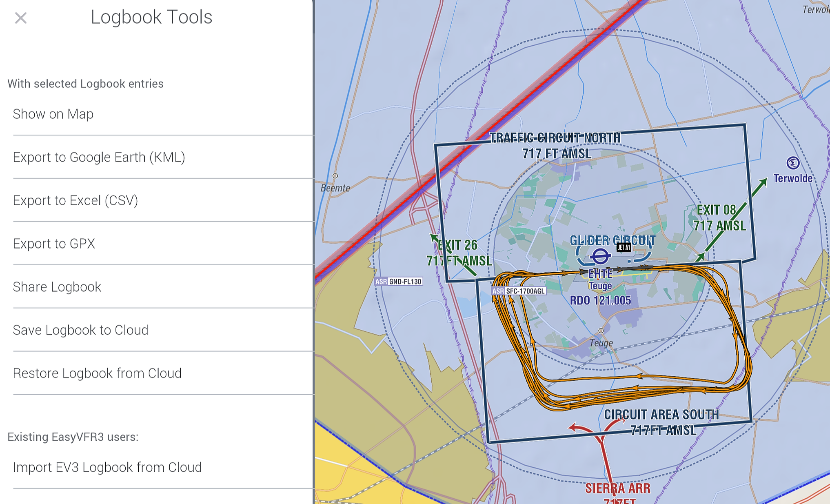Viewport: 830px width, 504px height.
Task: Open Share Logbook option
Action: tap(163, 287)
